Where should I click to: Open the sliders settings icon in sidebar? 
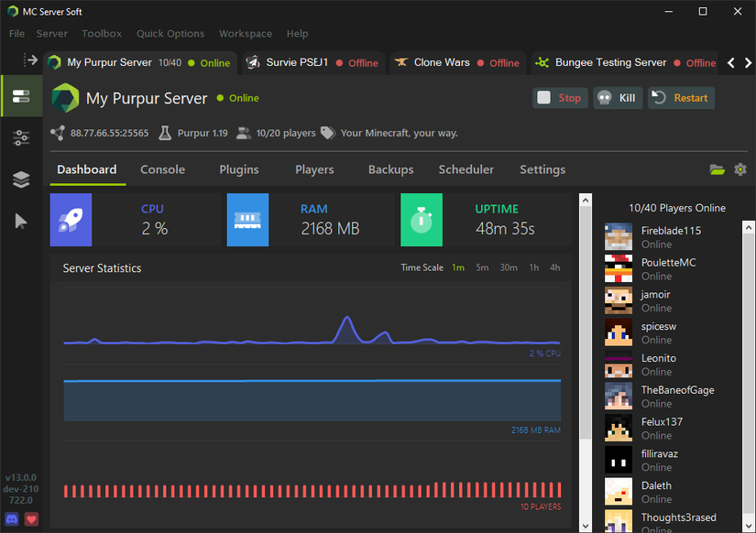(x=21, y=138)
